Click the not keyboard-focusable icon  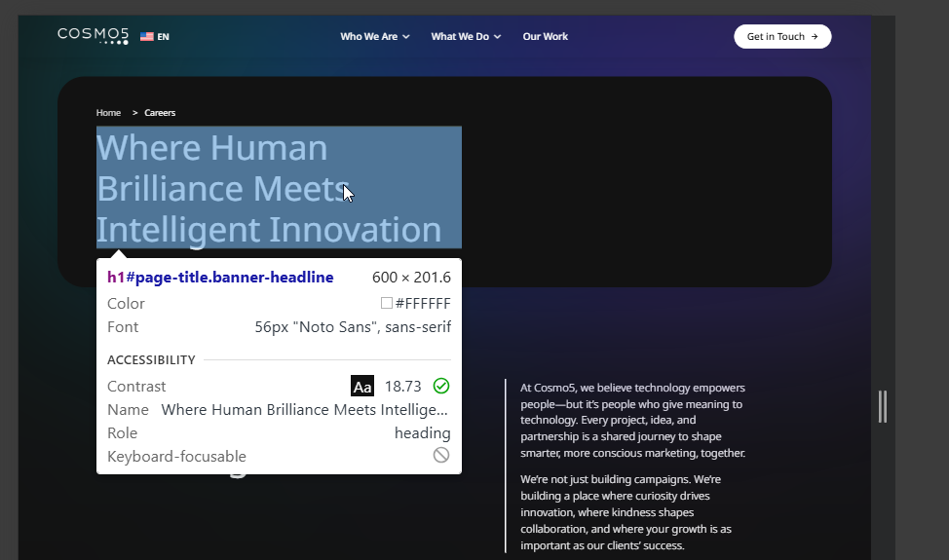coord(441,455)
